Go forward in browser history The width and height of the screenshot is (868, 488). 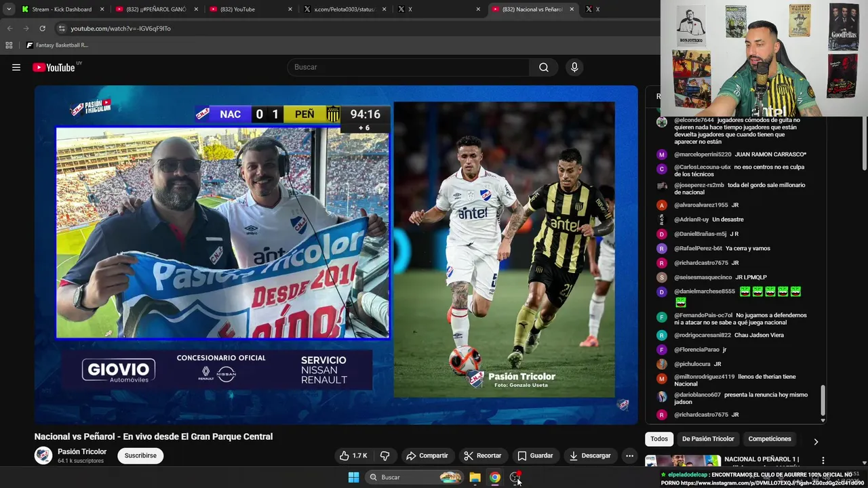pos(26,28)
